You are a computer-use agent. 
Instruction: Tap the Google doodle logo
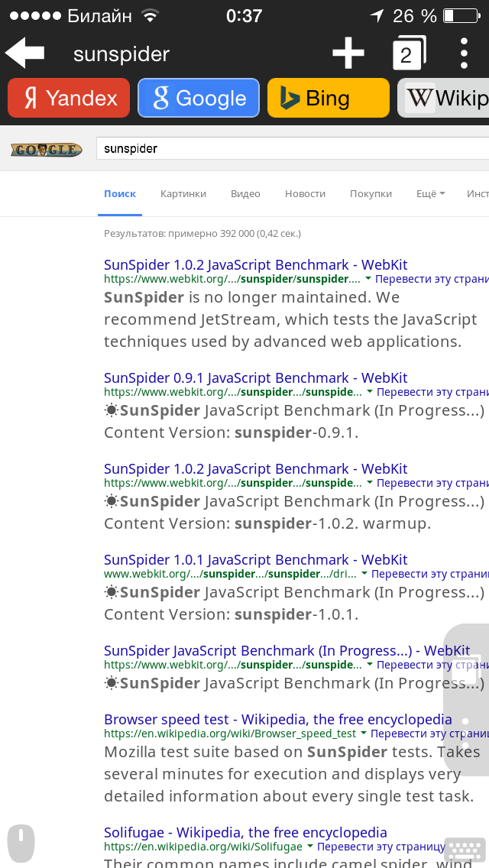(47, 150)
